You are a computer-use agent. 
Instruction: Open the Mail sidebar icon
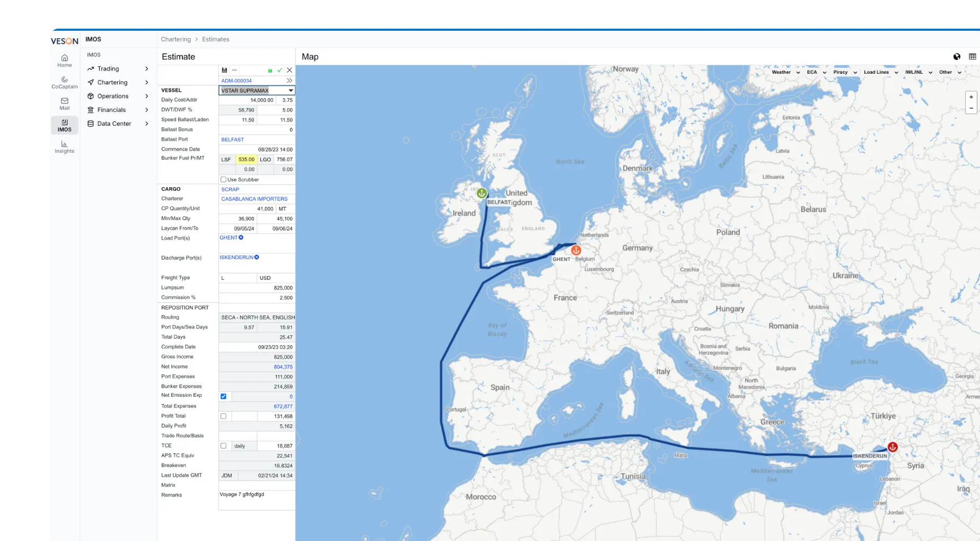[64, 104]
